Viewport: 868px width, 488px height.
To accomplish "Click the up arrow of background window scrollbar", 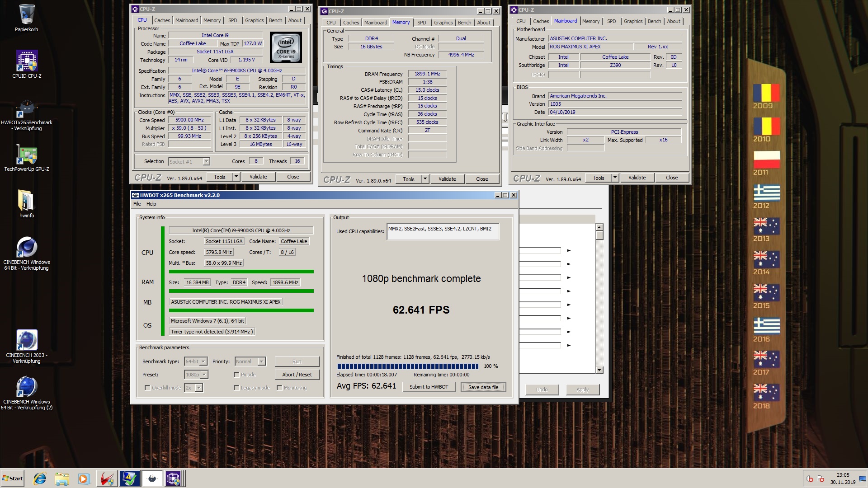I will pos(599,227).
